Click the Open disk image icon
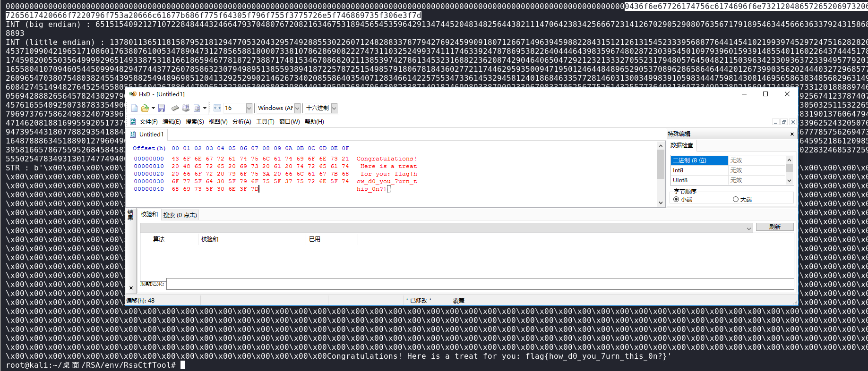The image size is (868, 371). (197, 108)
